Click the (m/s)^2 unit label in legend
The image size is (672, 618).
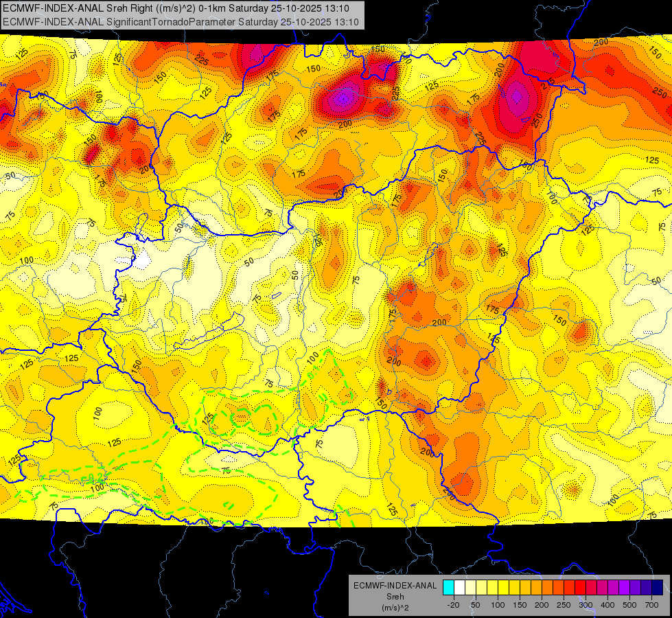395,608
